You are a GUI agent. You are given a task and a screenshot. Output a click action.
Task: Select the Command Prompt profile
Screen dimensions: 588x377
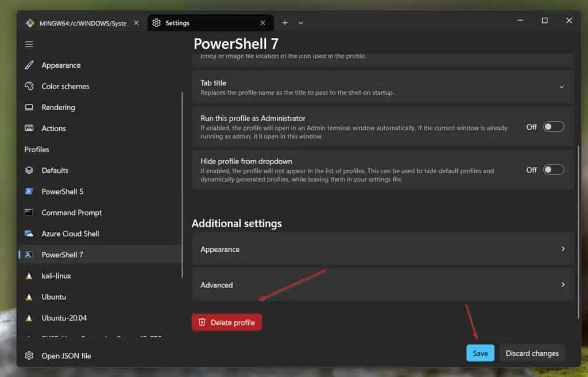[x=100, y=212]
